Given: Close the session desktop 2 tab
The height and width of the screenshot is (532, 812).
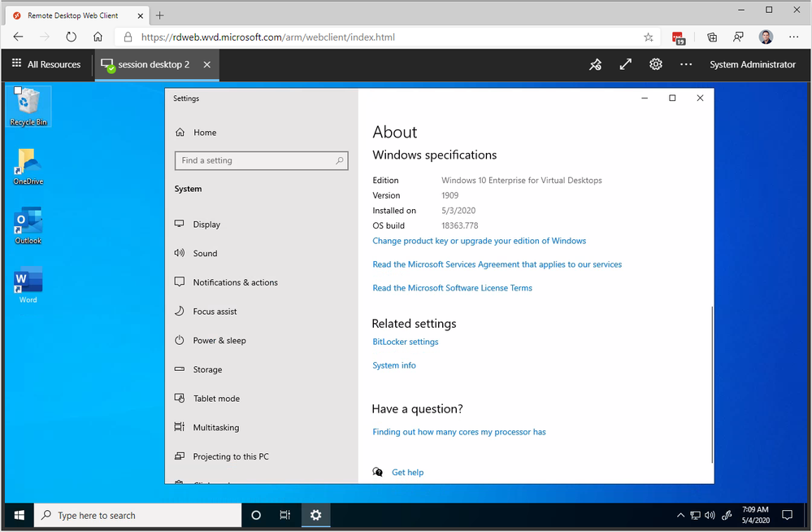Looking at the screenshot, I should [206, 64].
